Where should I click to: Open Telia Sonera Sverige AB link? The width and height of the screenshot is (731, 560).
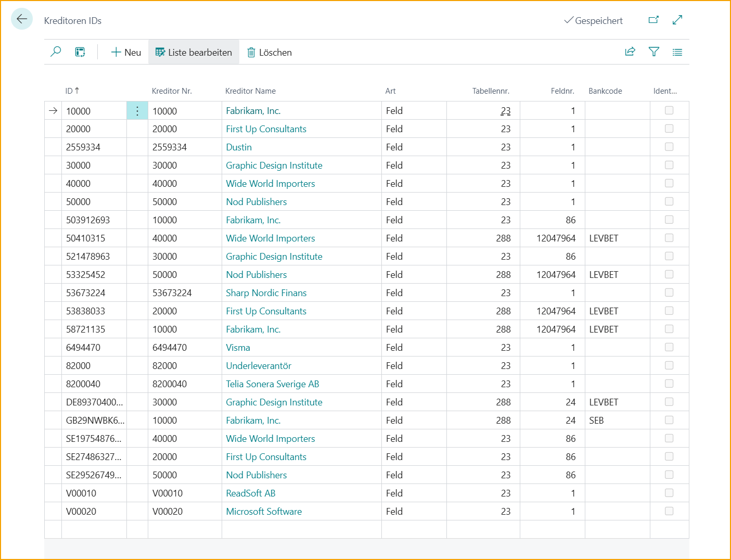point(272,384)
